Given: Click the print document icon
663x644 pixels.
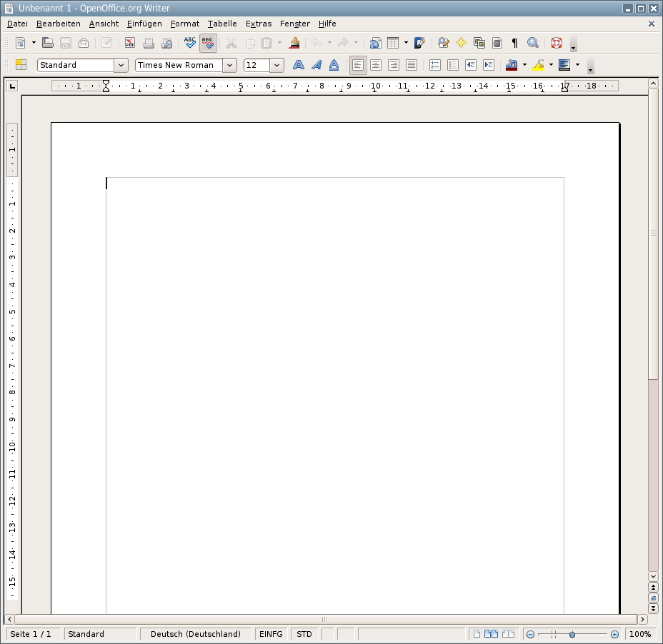Looking at the screenshot, I should pyautogui.click(x=149, y=43).
